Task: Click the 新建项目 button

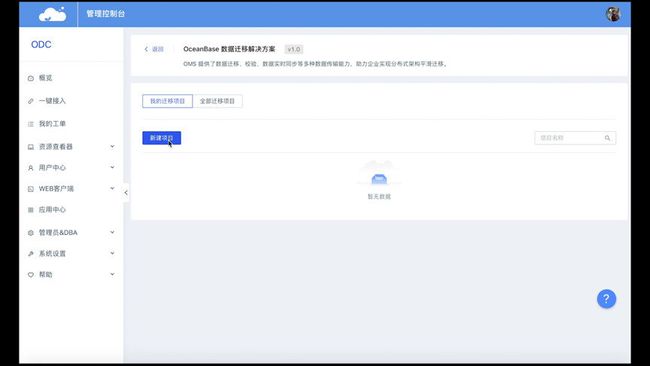Action: 162,138
